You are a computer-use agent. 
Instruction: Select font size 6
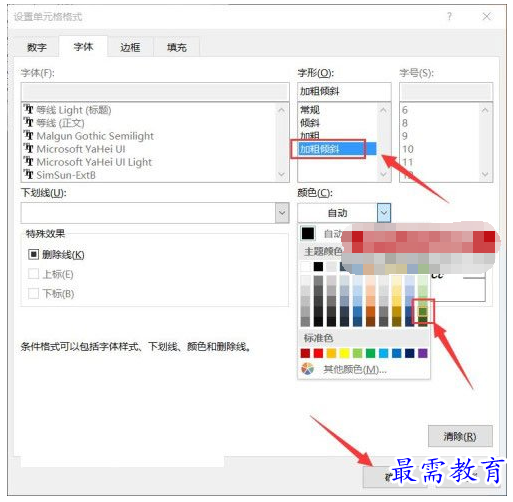coord(405,110)
